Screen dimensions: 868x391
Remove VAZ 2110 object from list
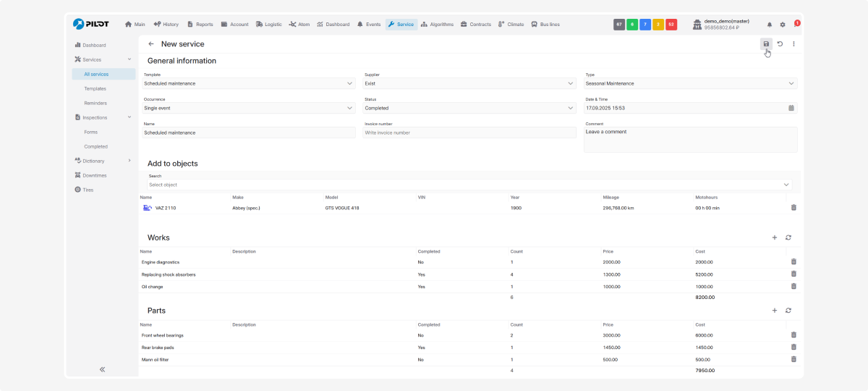click(793, 208)
